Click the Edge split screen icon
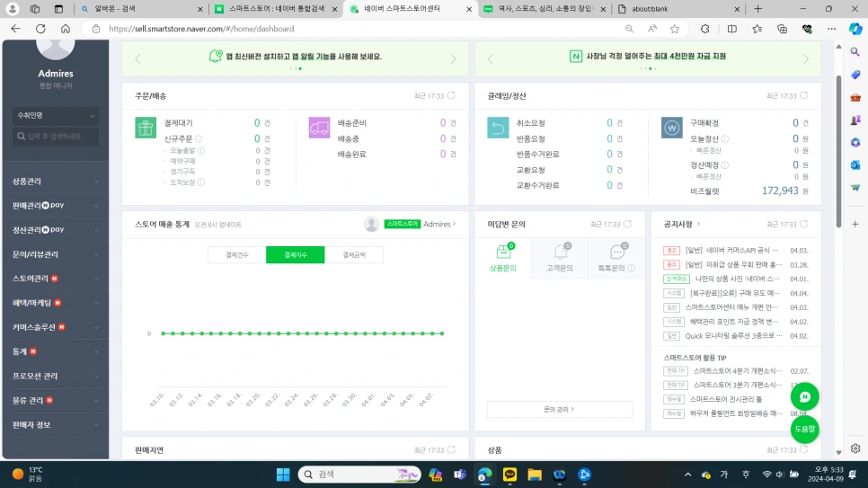 [731, 29]
